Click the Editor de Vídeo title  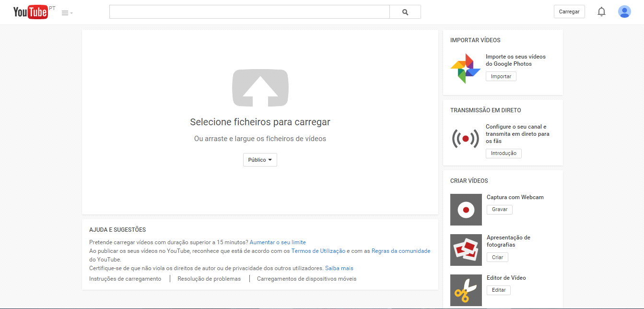click(506, 278)
